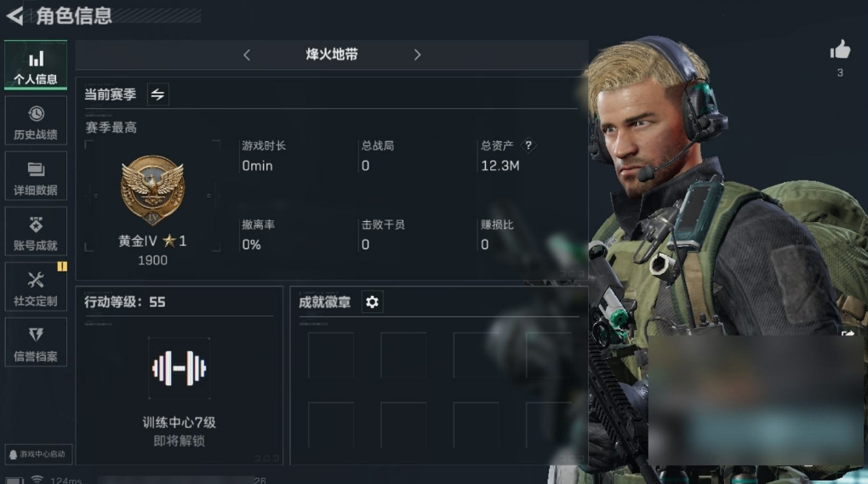Click the question mark next to 总资产

tap(528, 145)
